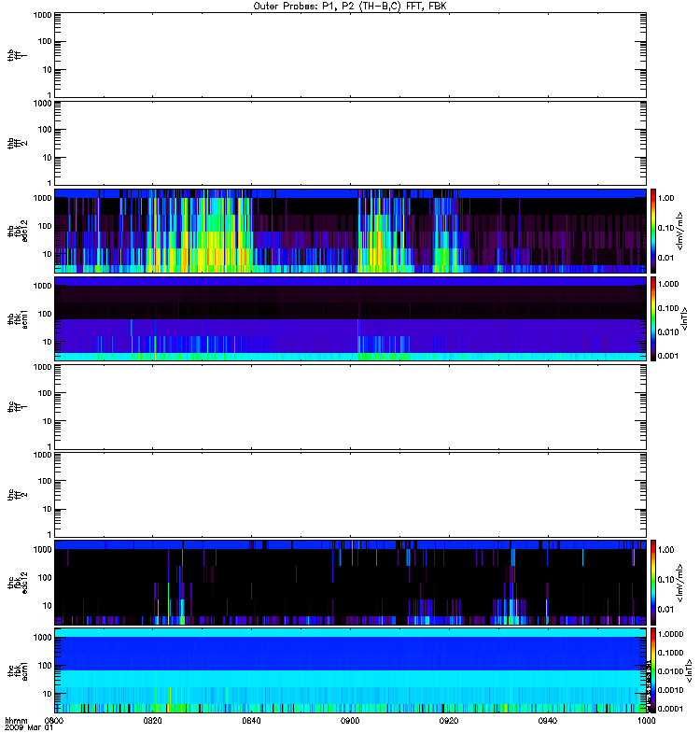This screenshot has height=747, width=700.
Task: Click the "0940" time axis label
Action: coord(548,721)
